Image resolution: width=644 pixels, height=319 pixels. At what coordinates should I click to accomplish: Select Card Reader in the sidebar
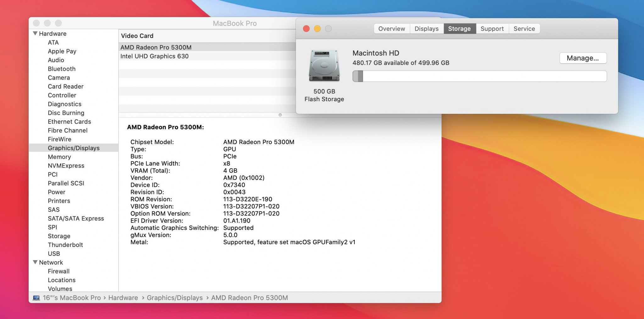[x=66, y=87]
